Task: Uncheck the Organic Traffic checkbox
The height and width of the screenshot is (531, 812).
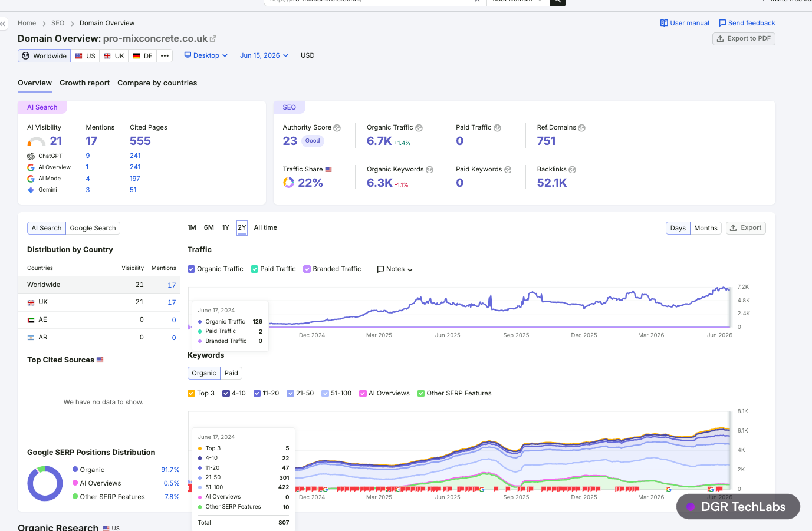Action: coord(191,269)
